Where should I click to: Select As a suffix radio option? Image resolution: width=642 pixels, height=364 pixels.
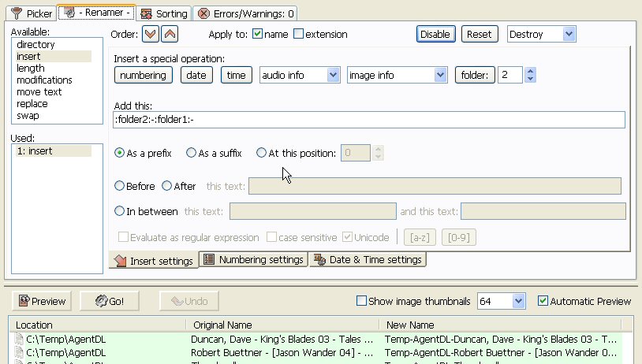coord(191,153)
